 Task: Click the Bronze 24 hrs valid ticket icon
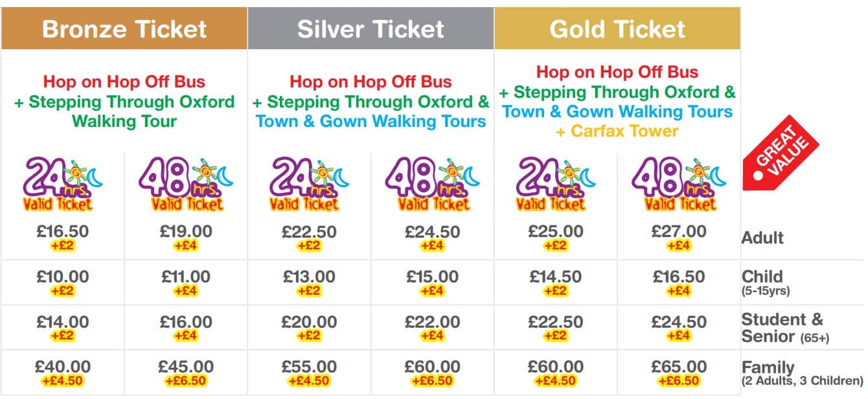pos(63,185)
